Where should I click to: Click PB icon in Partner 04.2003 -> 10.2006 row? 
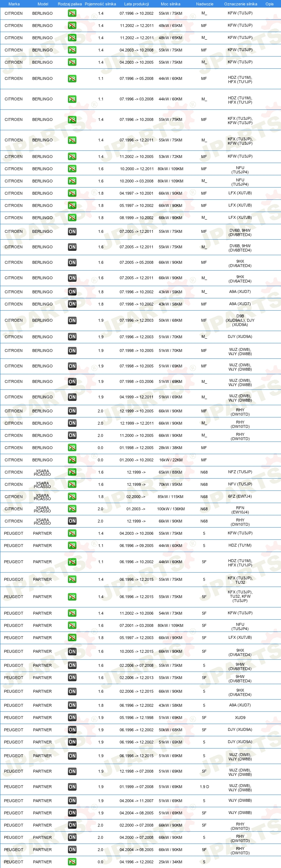tap(72, 533)
